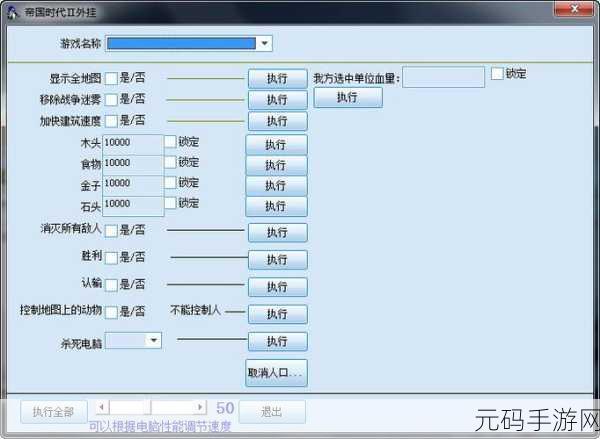The image size is (600, 439).
Task: Click 执行 in the 金子 row
Action: point(276,186)
